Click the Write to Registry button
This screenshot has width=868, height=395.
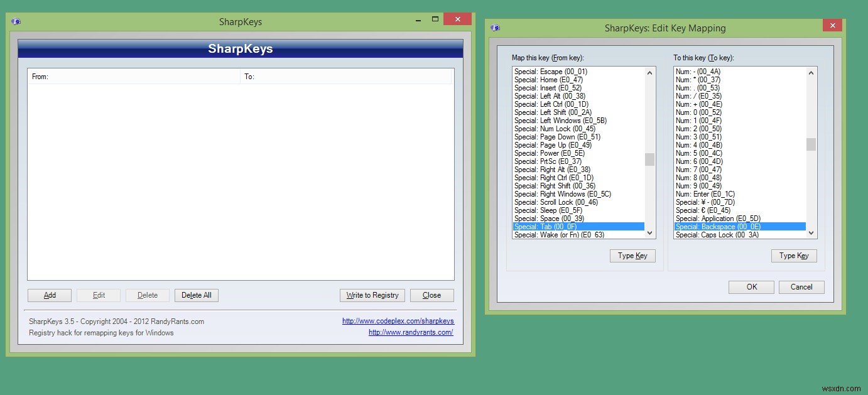click(x=372, y=295)
